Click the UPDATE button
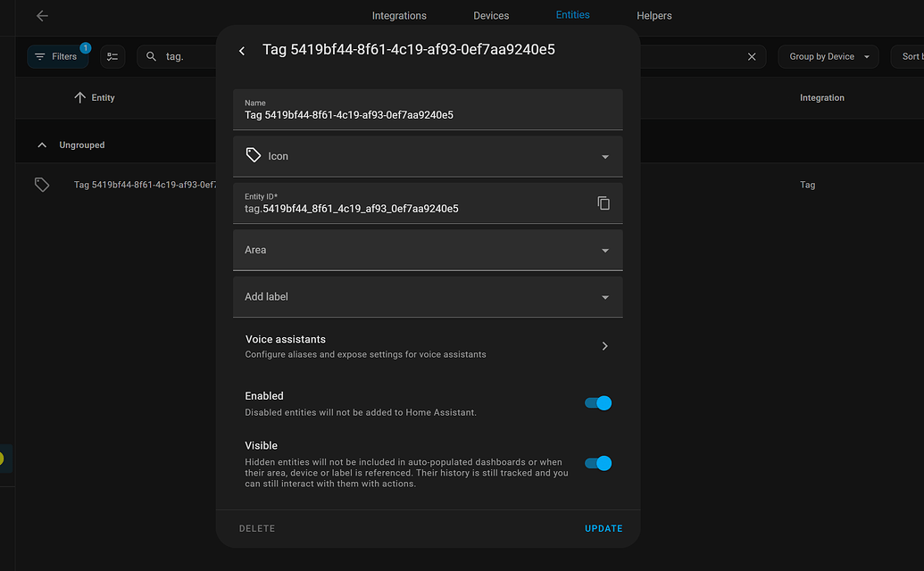 pos(604,528)
